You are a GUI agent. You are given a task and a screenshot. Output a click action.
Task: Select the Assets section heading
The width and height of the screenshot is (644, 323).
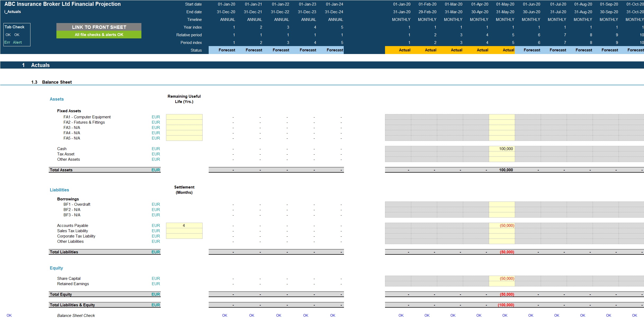click(57, 99)
